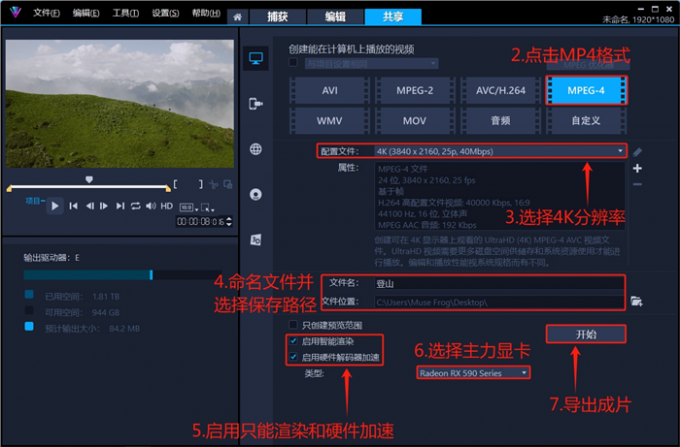Click the 开始 start button
The image size is (680, 447).
click(x=586, y=334)
